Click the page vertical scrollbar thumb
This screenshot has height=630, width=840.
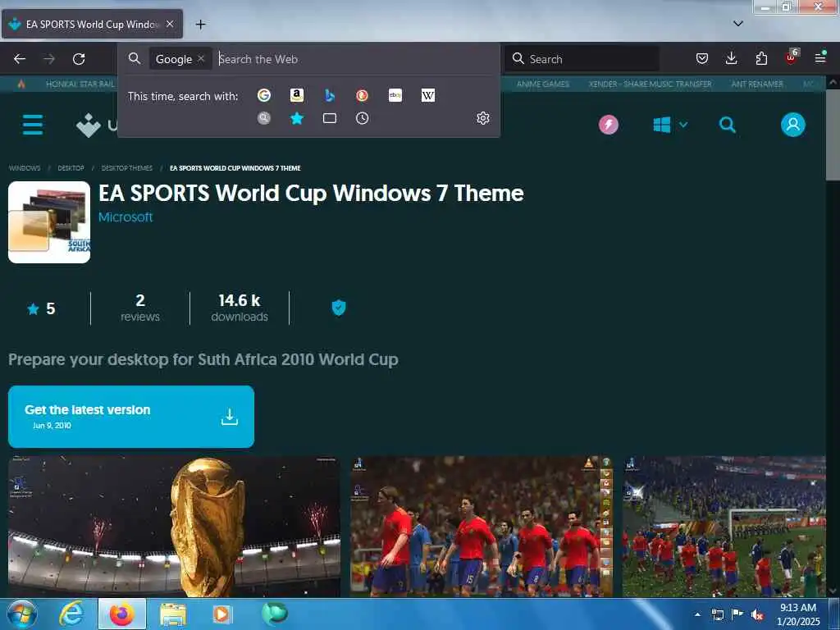click(833, 135)
